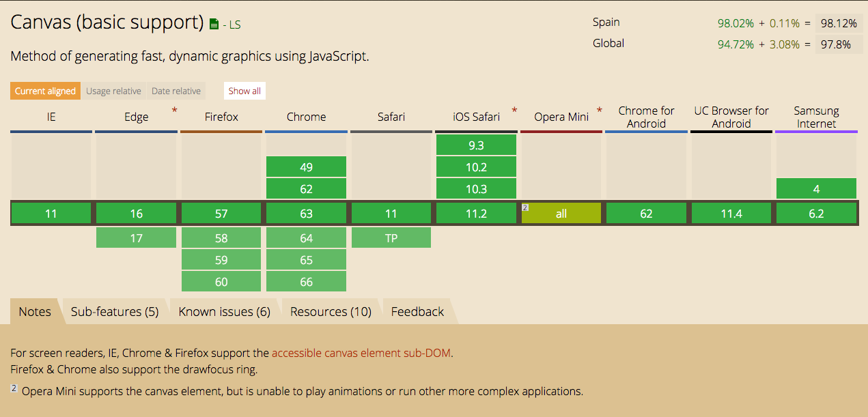Click the iOS Safari asterisk note marker
Screen dimensions: 868x417
514,111
